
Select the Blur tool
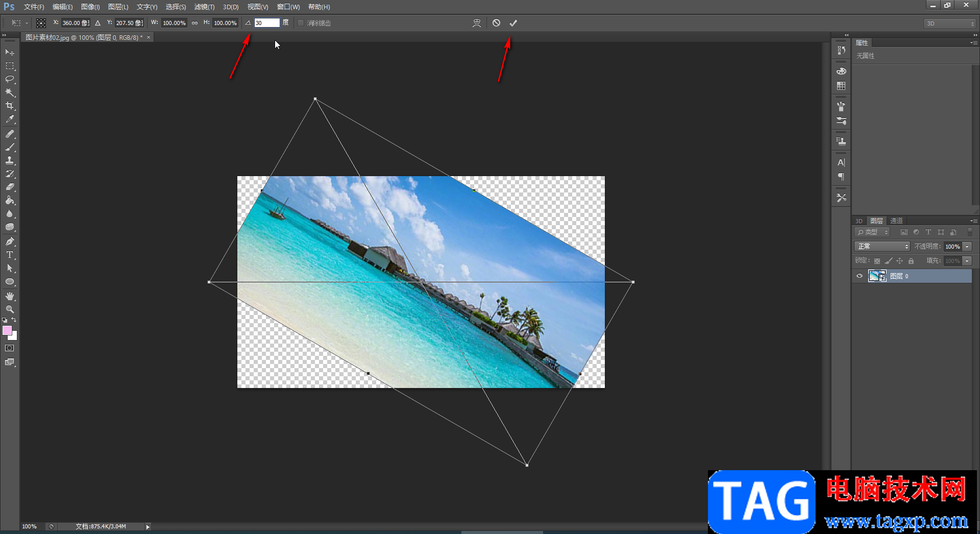point(10,213)
